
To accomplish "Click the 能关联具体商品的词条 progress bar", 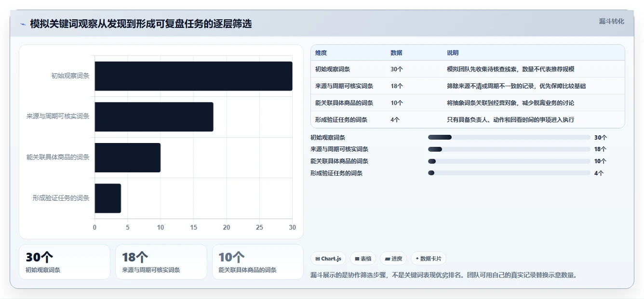I will [509, 161].
